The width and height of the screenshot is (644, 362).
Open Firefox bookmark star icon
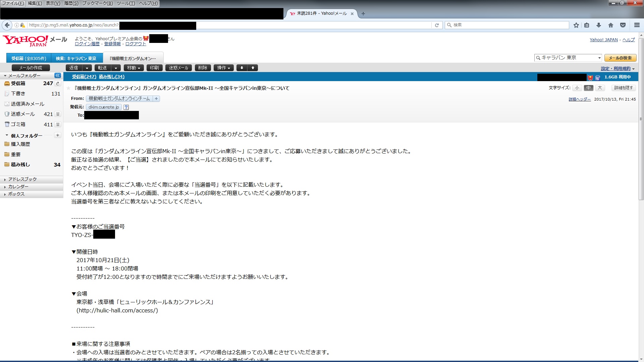[x=576, y=25]
